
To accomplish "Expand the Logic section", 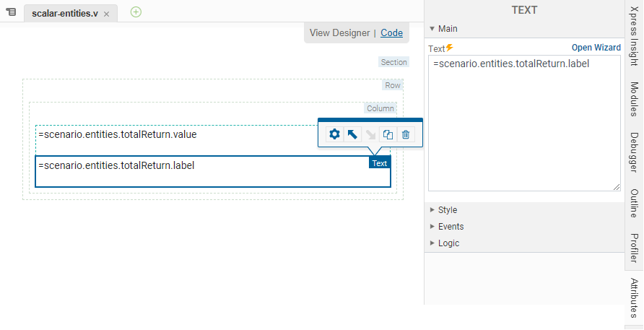I will pyautogui.click(x=448, y=243).
